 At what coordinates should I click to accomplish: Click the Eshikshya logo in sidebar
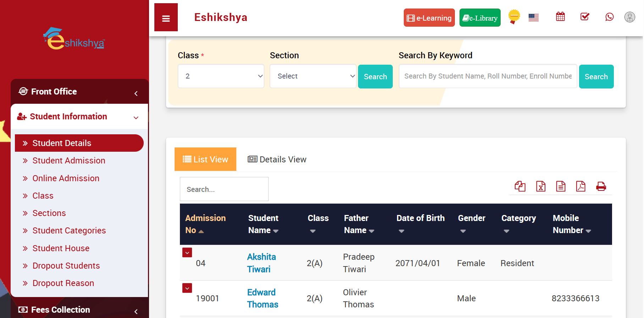tap(74, 39)
